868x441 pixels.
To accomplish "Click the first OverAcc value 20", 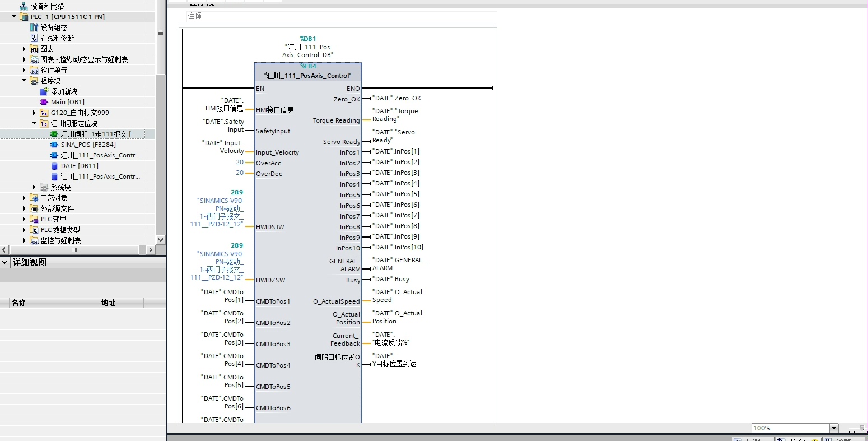I will tap(240, 163).
